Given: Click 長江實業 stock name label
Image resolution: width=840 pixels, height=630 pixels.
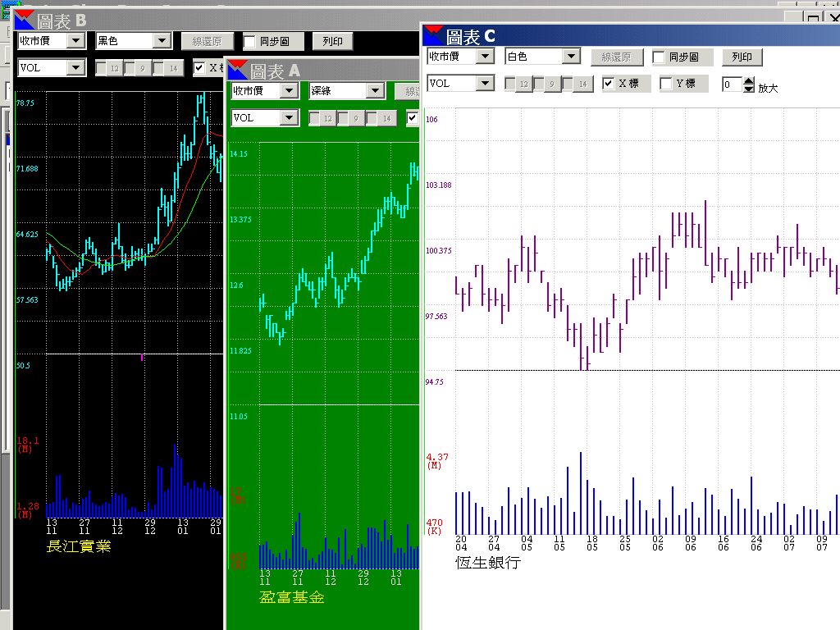Looking at the screenshot, I should point(79,546).
